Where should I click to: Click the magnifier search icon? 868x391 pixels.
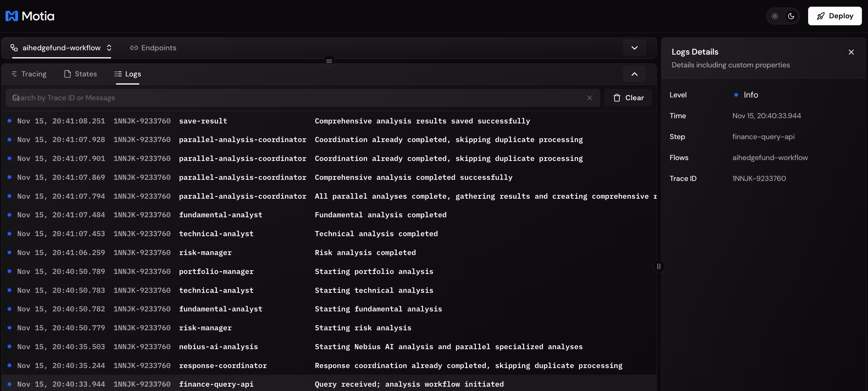coord(15,98)
